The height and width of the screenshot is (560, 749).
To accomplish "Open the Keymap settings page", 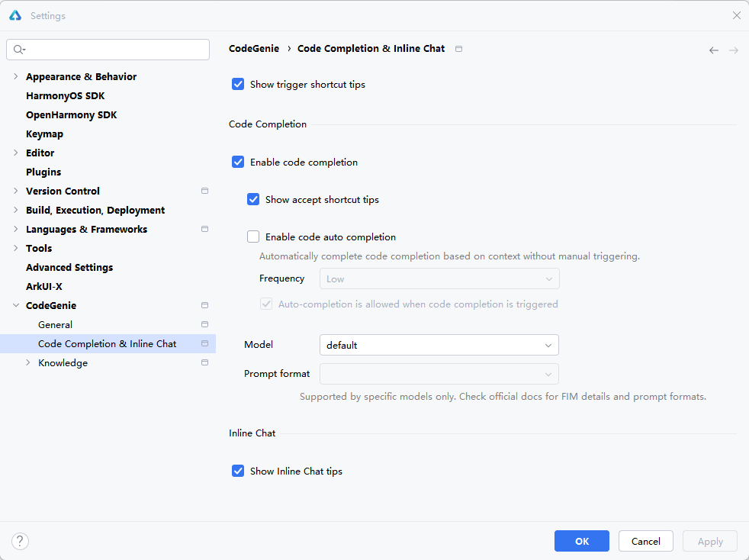I will 44,134.
